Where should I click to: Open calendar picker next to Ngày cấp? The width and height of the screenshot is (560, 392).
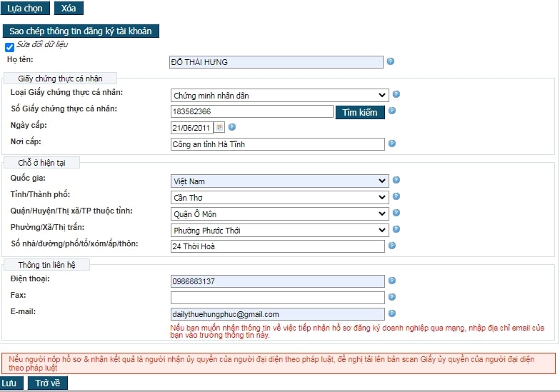(219, 127)
